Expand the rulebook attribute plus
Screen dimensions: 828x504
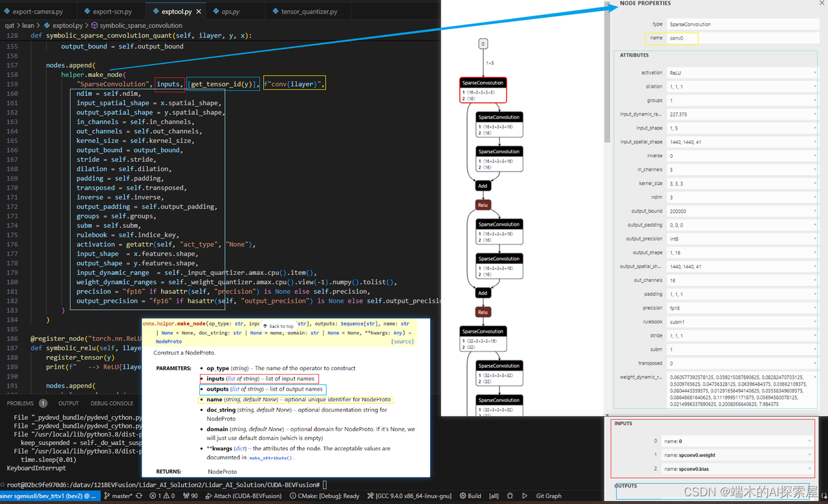[814, 322]
